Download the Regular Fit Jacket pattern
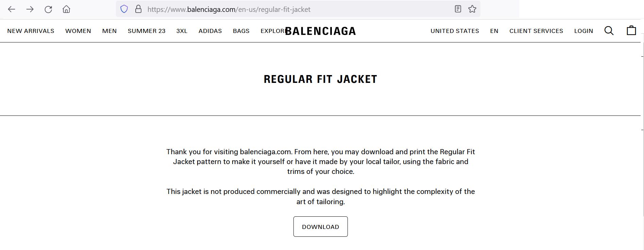The width and height of the screenshot is (644, 250). click(x=320, y=227)
